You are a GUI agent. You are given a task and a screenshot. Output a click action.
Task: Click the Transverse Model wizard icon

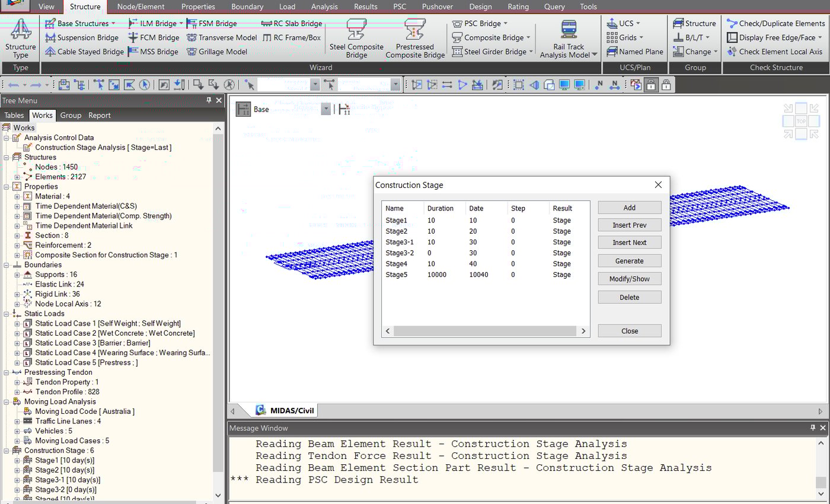pos(190,37)
